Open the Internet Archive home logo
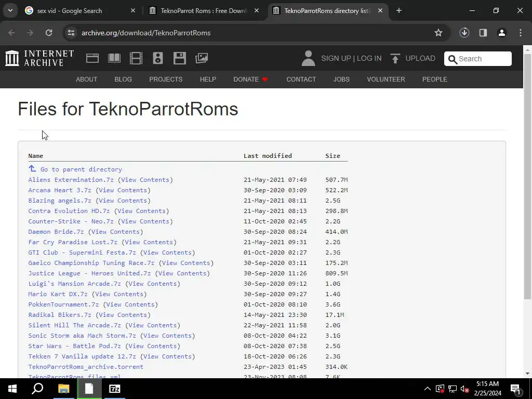Image resolution: width=532 pixels, height=399 pixels. pos(39,58)
